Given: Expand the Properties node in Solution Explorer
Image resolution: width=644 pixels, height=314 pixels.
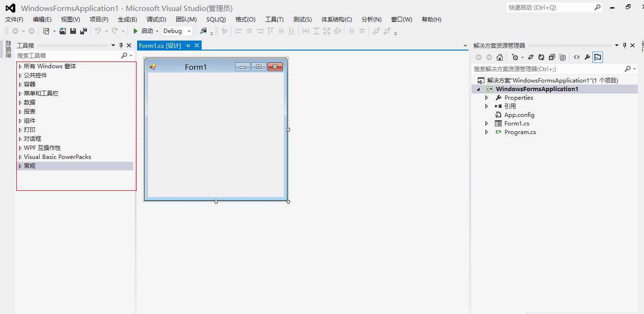Looking at the screenshot, I should coord(487,97).
